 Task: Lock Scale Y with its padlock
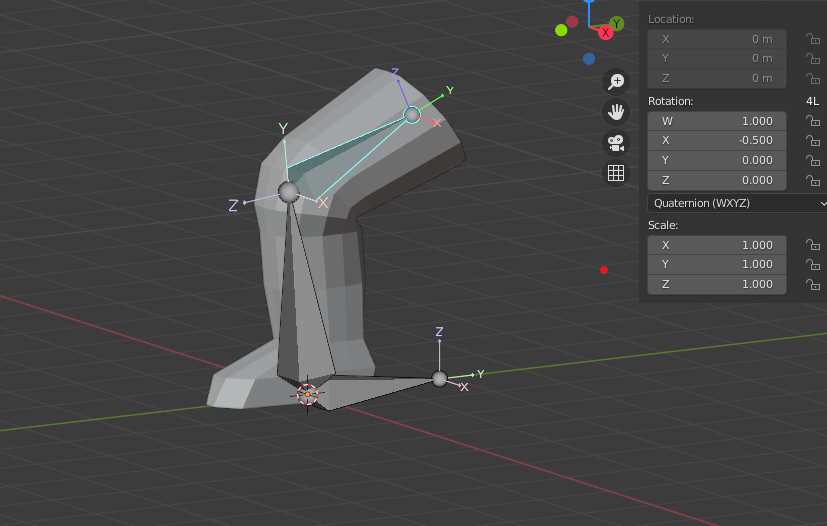click(x=813, y=265)
